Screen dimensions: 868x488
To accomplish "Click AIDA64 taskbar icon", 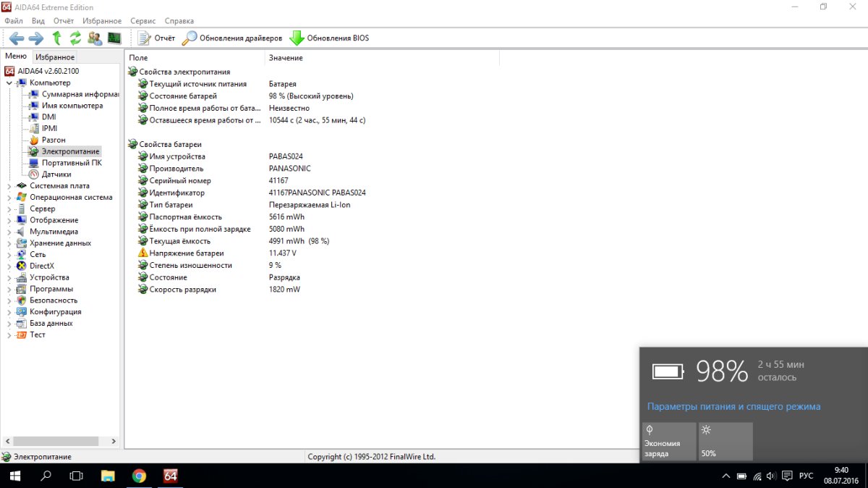I will [x=170, y=476].
